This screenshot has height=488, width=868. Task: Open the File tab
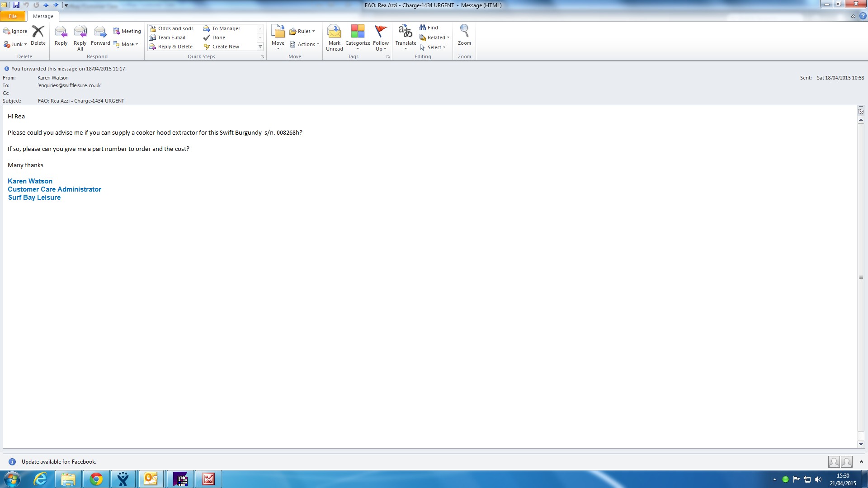[13, 16]
